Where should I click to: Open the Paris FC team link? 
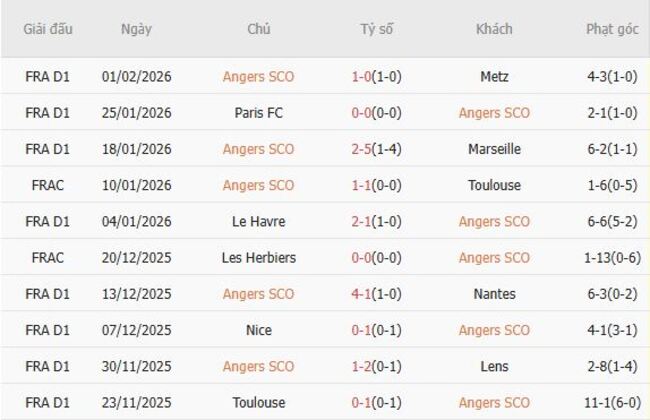point(259,113)
